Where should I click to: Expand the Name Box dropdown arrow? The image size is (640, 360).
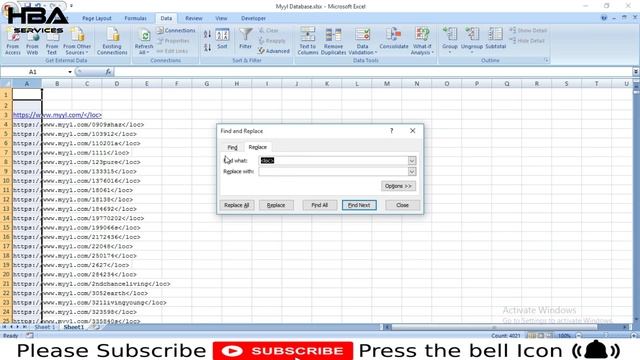70,72
